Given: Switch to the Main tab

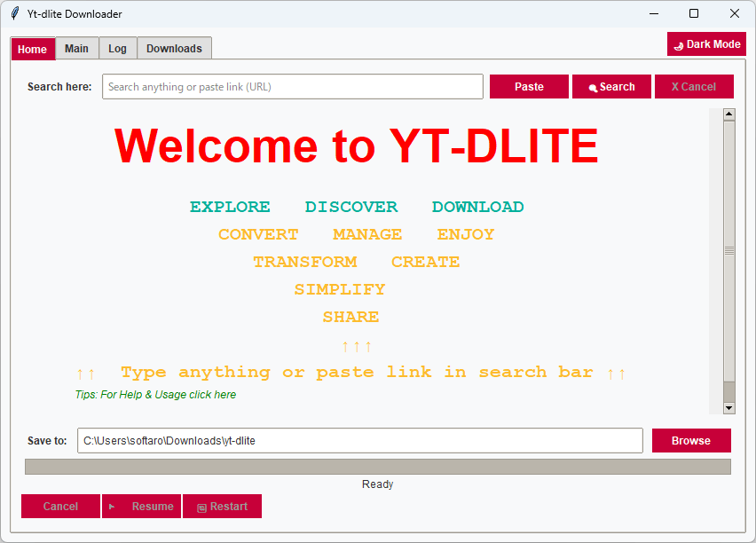Looking at the screenshot, I should [x=76, y=49].
